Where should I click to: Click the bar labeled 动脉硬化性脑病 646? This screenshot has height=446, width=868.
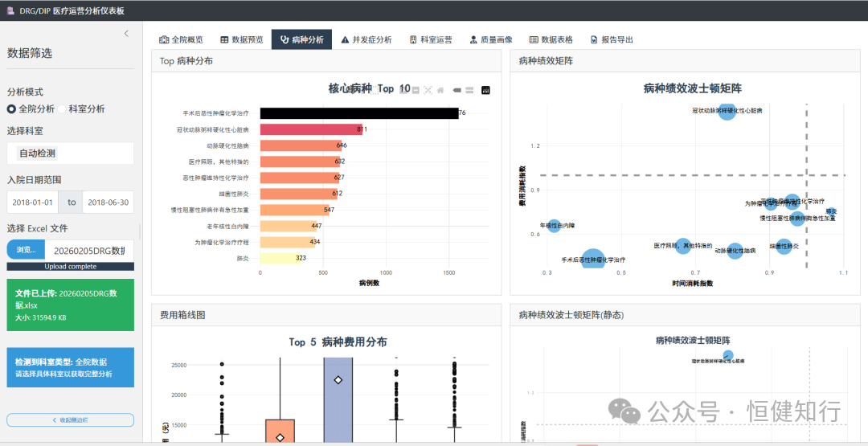pyautogui.click(x=301, y=145)
